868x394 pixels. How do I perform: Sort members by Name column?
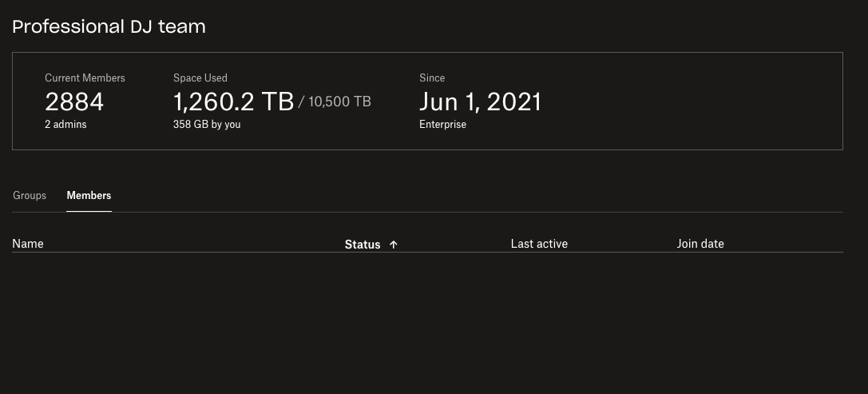point(28,244)
